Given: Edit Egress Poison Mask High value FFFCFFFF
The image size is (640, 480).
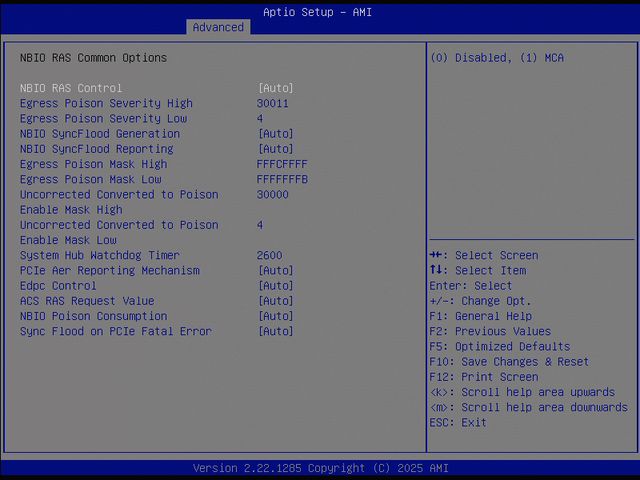Looking at the screenshot, I should click(282, 164).
